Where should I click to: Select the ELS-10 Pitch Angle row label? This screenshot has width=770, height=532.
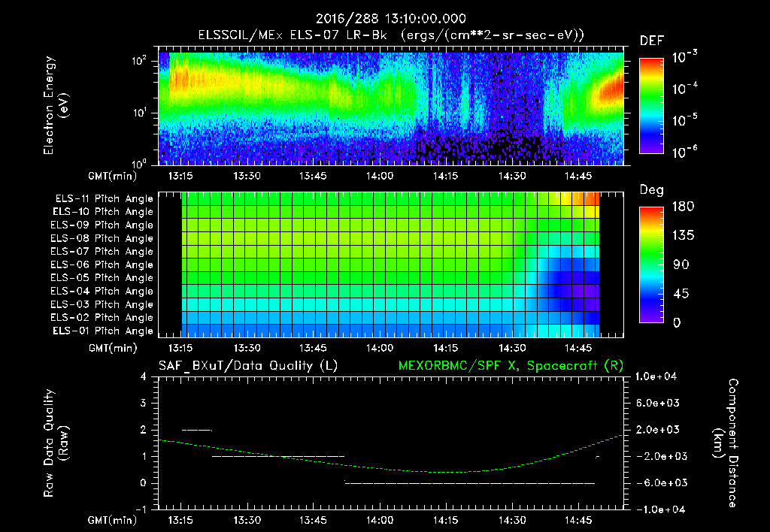(x=102, y=212)
